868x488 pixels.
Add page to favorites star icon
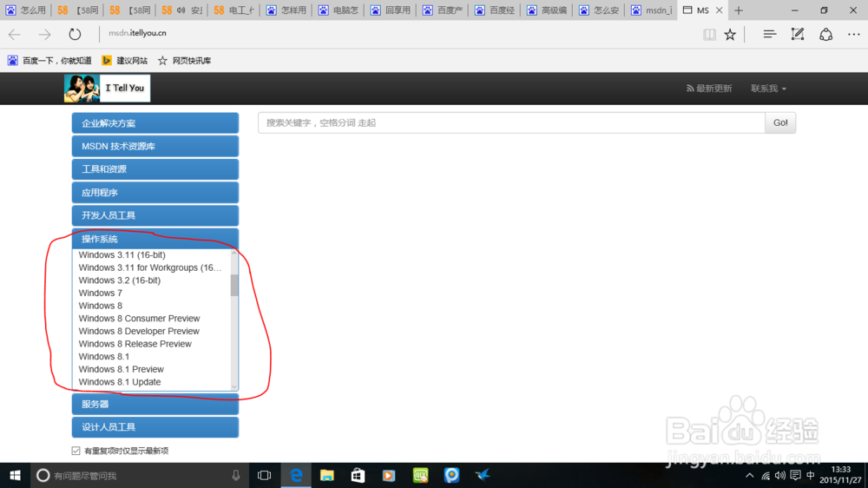click(730, 35)
